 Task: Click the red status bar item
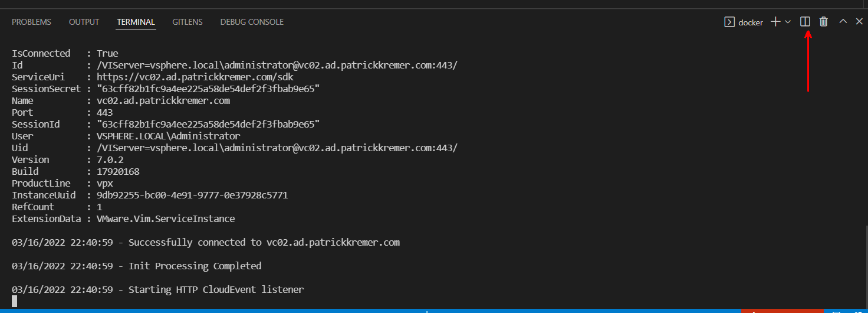coord(782,311)
